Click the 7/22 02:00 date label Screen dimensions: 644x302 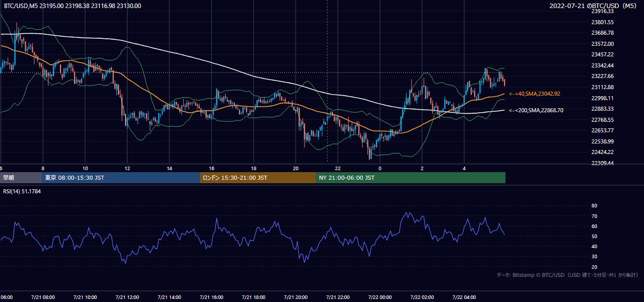click(x=422, y=297)
